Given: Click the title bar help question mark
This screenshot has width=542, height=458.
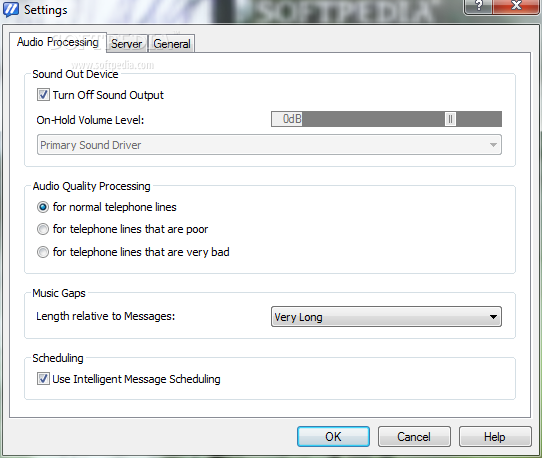Looking at the screenshot, I should [478, 6].
